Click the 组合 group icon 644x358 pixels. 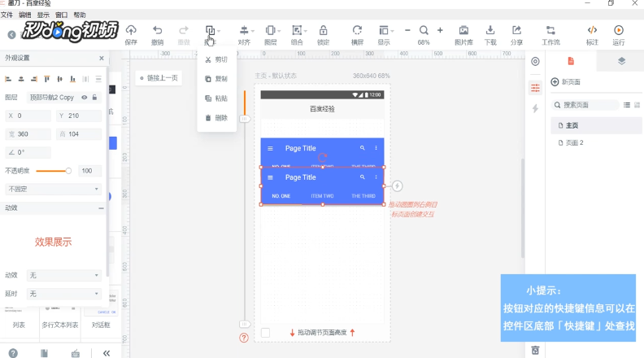pyautogui.click(x=297, y=30)
